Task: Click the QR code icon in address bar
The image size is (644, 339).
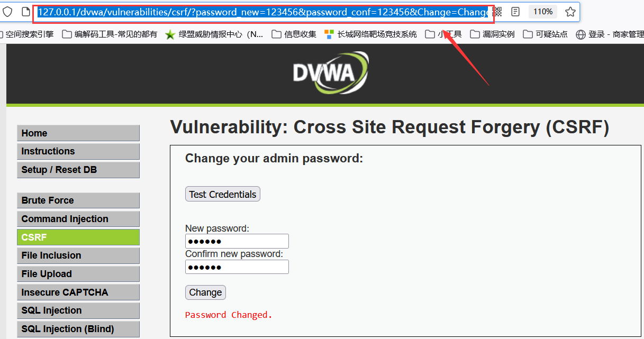Action: 497,12
